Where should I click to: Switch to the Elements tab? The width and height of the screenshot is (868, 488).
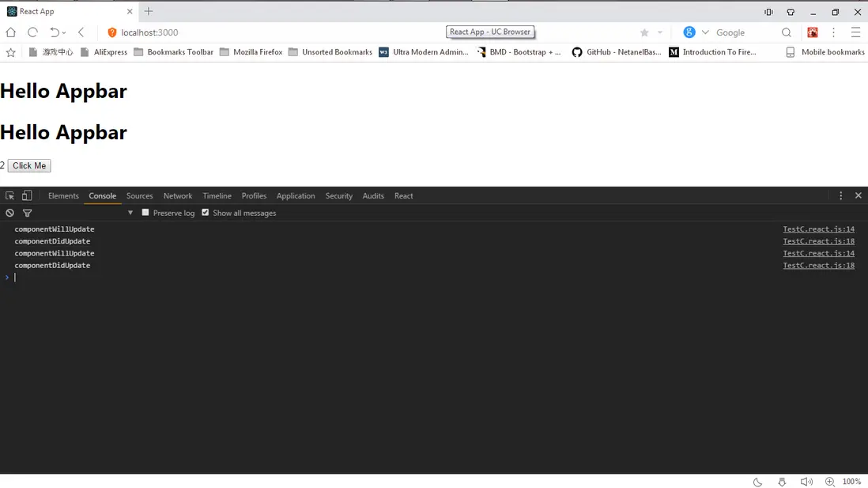click(63, 195)
